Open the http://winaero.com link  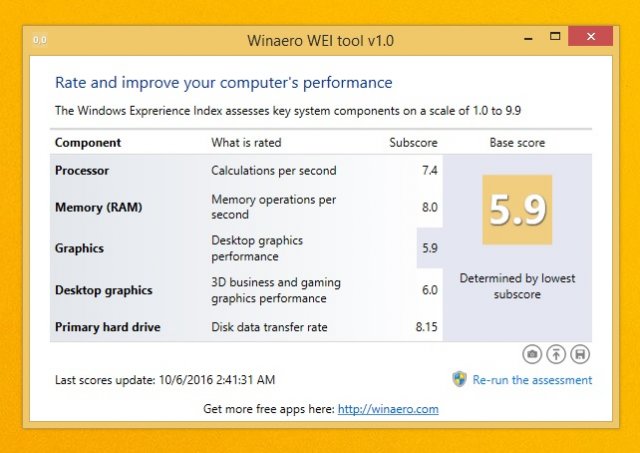[388, 409]
